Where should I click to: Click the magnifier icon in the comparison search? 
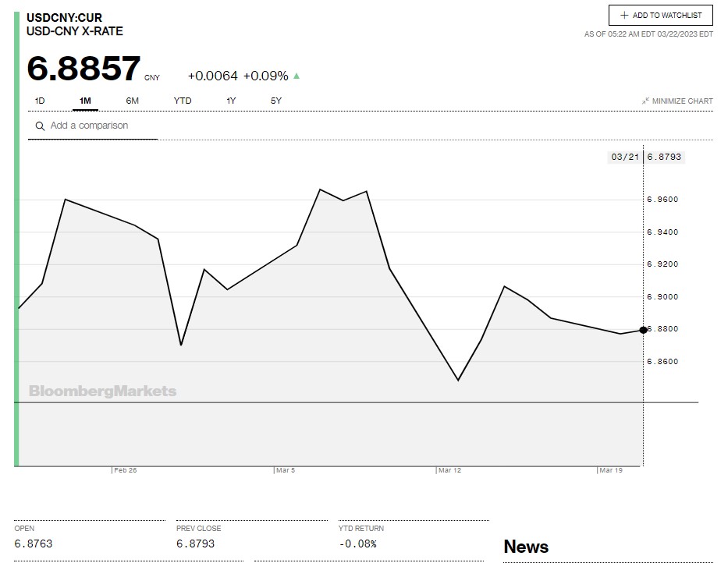coord(39,126)
